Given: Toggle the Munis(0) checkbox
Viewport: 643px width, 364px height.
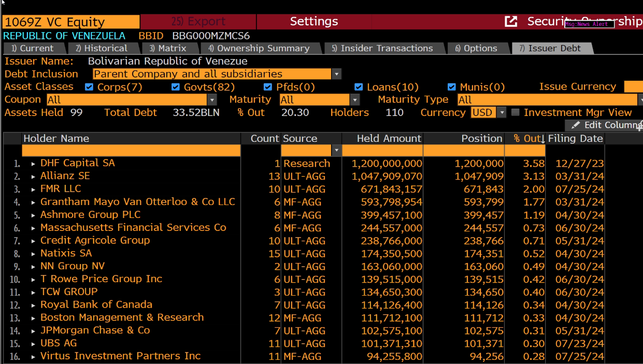Looking at the screenshot, I should (x=452, y=87).
